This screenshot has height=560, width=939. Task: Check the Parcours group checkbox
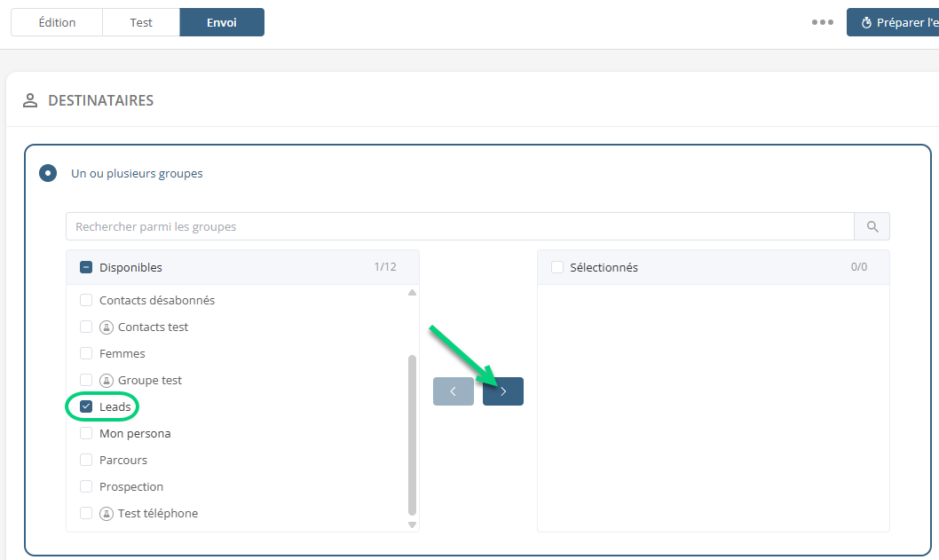[86, 460]
